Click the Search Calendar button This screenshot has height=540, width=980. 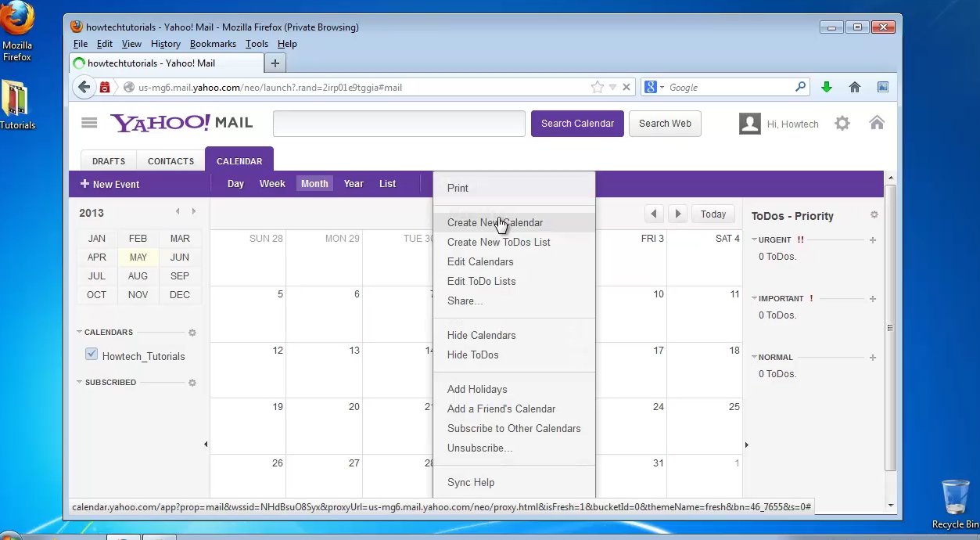click(x=577, y=123)
